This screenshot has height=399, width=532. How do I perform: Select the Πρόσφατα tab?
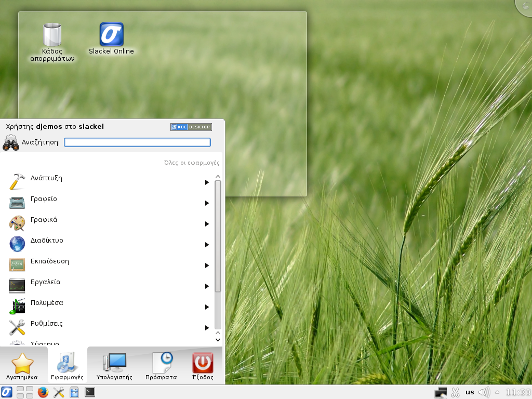pyautogui.click(x=161, y=366)
